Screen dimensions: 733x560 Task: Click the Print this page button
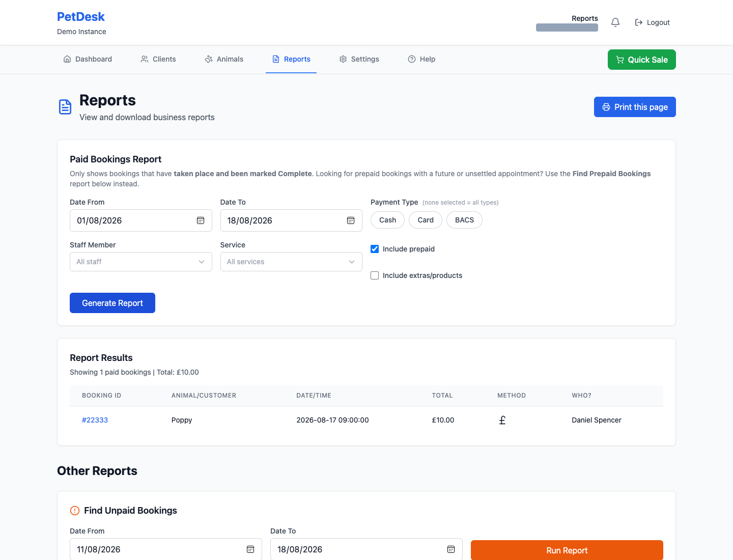coord(635,107)
